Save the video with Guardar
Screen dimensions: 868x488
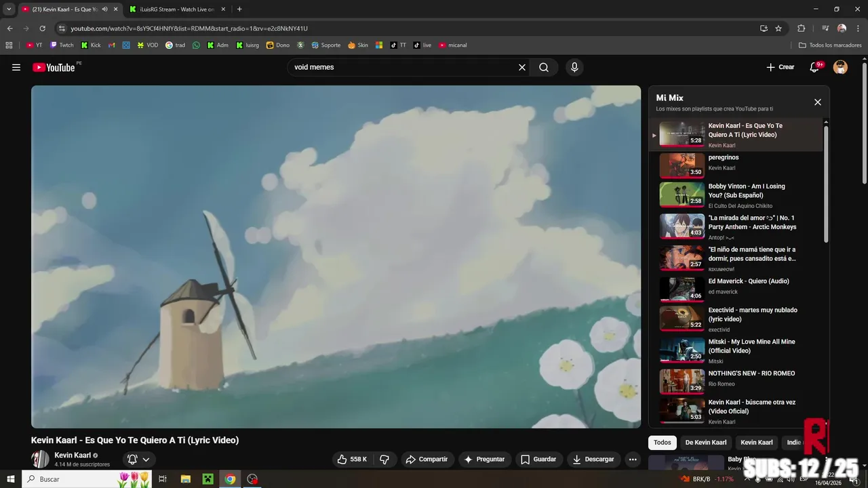pos(538,460)
